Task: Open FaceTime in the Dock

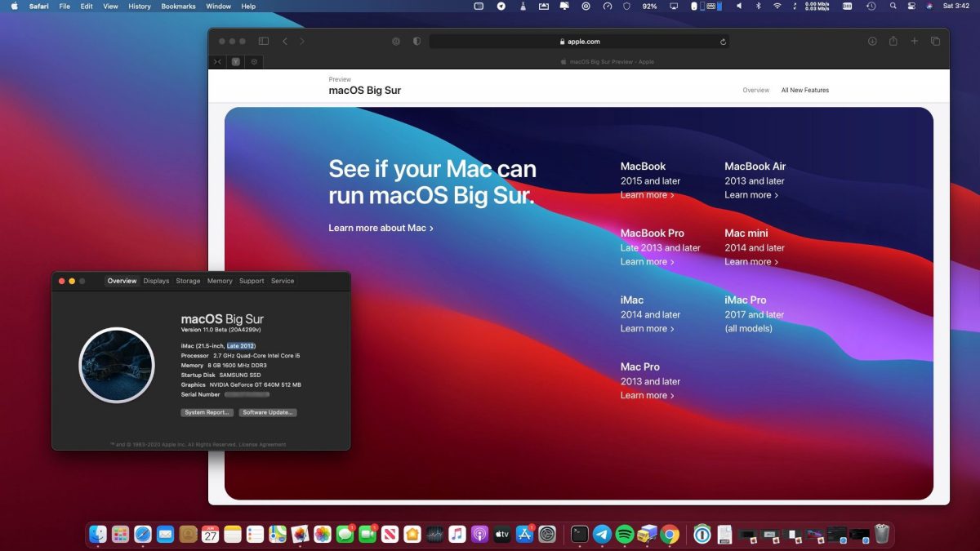Action: pos(367,534)
